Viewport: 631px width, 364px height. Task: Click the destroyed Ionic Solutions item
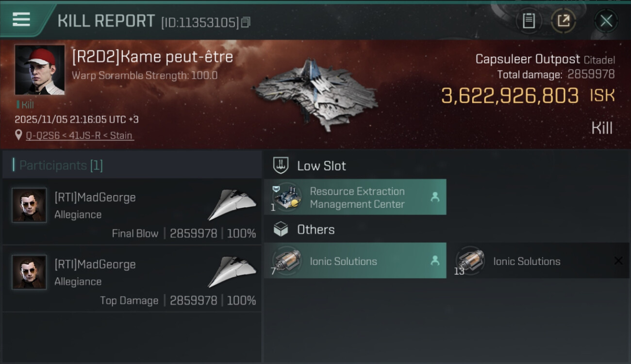[527, 261]
